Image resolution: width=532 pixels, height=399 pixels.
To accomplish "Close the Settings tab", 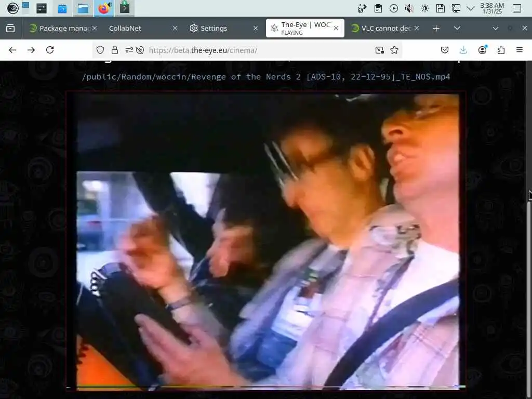I will click(256, 28).
